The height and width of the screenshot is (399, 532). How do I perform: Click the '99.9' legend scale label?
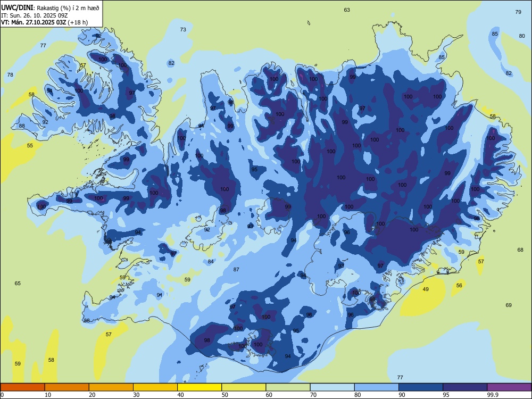[x=492, y=395]
